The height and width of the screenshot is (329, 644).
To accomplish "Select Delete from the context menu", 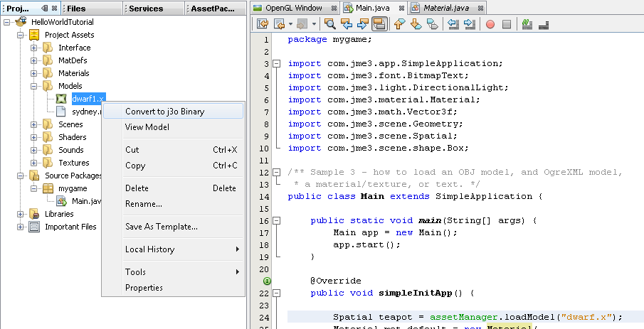I will pos(174,188).
